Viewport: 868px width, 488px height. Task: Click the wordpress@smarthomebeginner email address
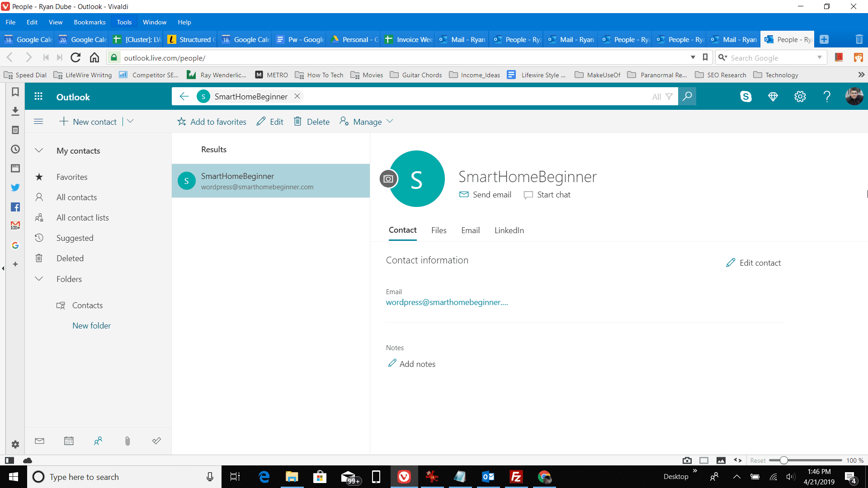[x=447, y=302]
